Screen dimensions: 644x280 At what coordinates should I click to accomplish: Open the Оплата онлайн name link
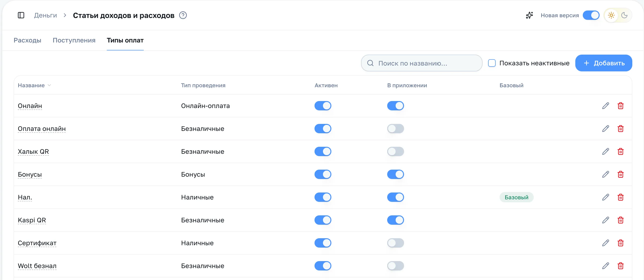[x=42, y=129]
